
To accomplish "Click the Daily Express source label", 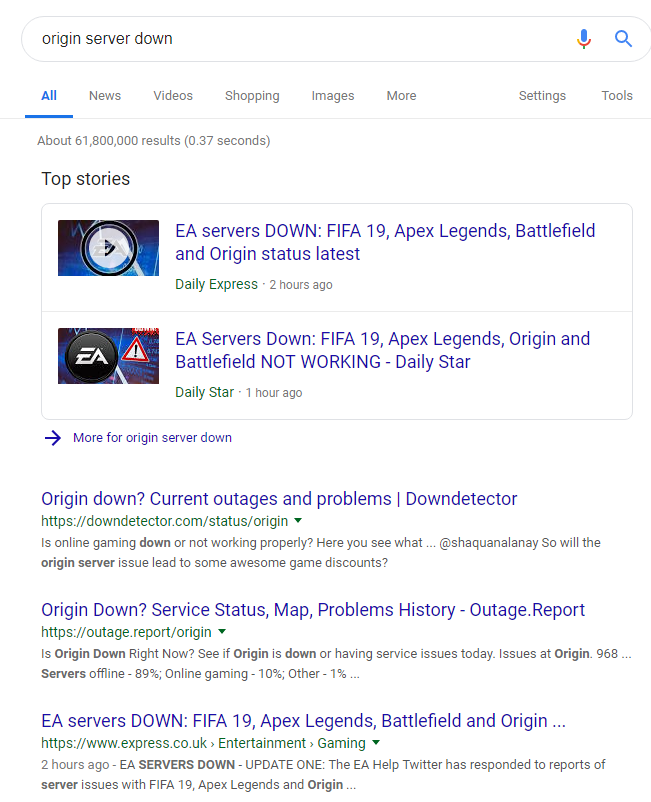I will click(x=216, y=284).
